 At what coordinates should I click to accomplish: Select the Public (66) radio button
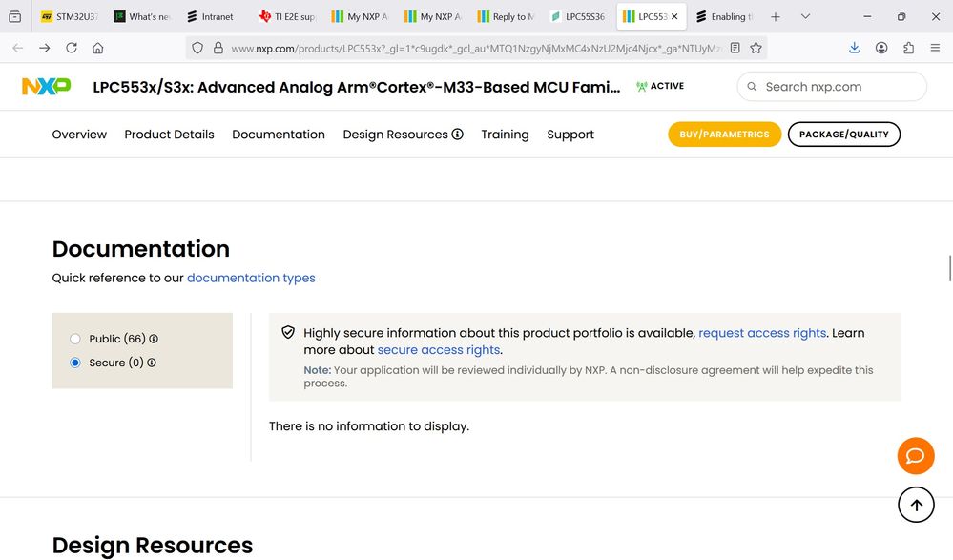[x=75, y=339]
